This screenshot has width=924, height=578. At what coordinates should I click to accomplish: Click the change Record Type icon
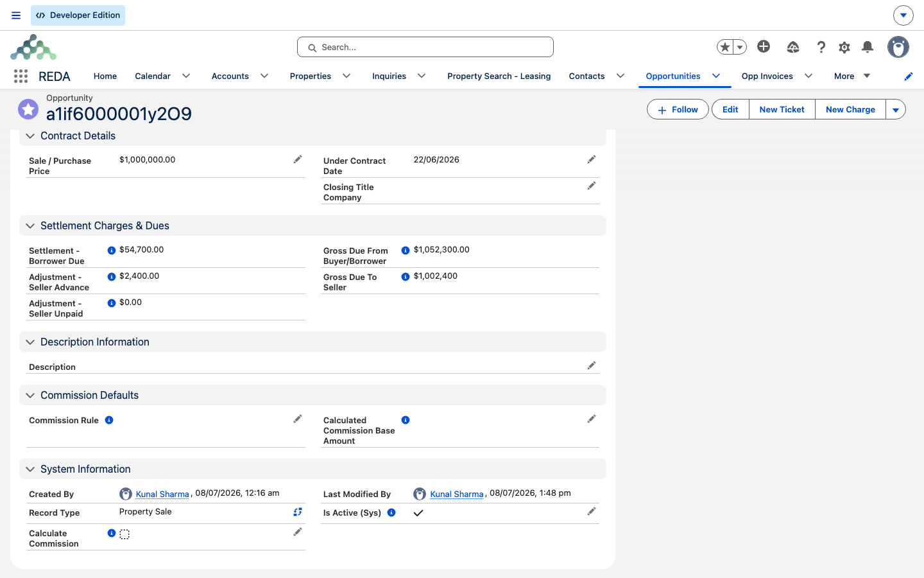tap(298, 512)
